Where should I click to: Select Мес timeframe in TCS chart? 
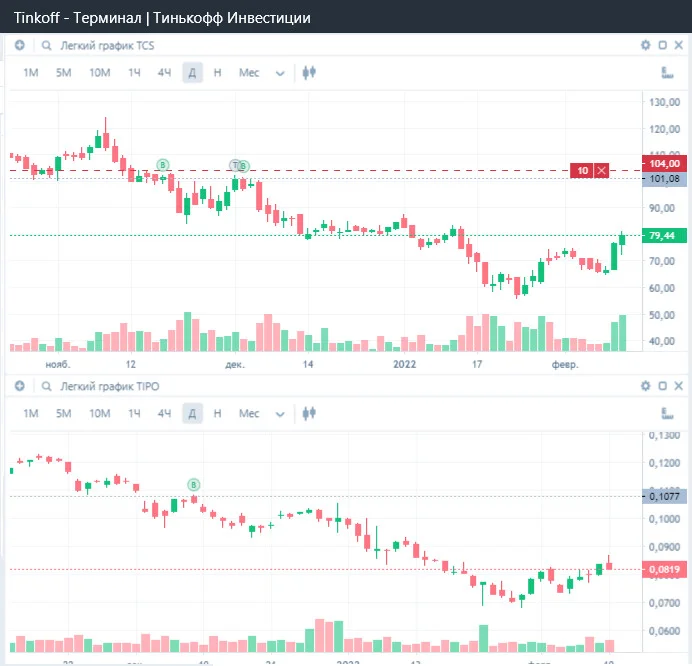(x=249, y=73)
